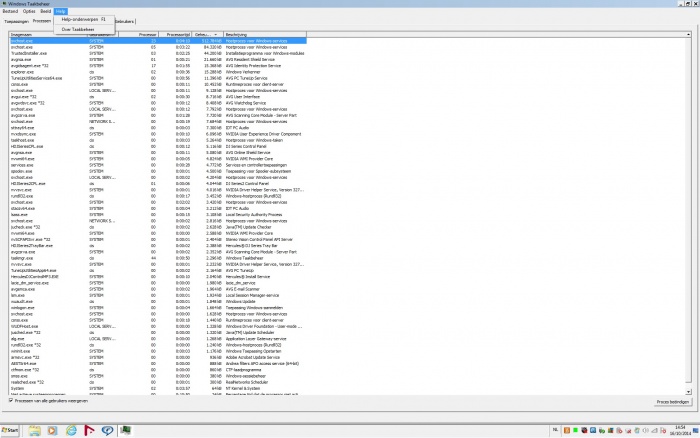Toggle 'Processen van alle gebruikers weergeven' checkbox
The width and height of the screenshot is (700, 438).
point(11,400)
